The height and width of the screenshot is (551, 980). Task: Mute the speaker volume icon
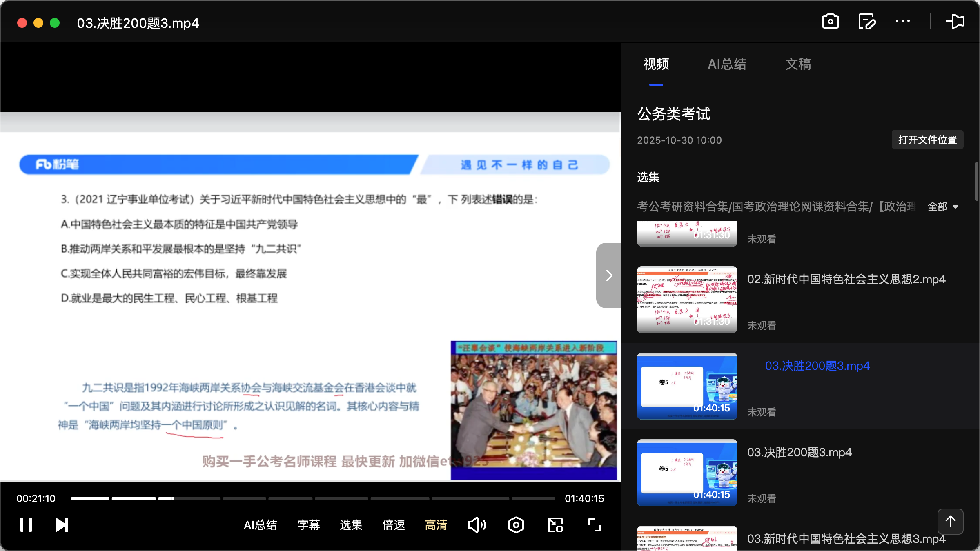[477, 525]
